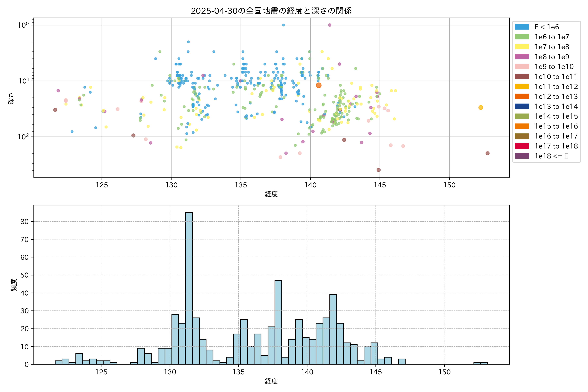Click the 経度 x-axis label below histogram

point(271,381)
